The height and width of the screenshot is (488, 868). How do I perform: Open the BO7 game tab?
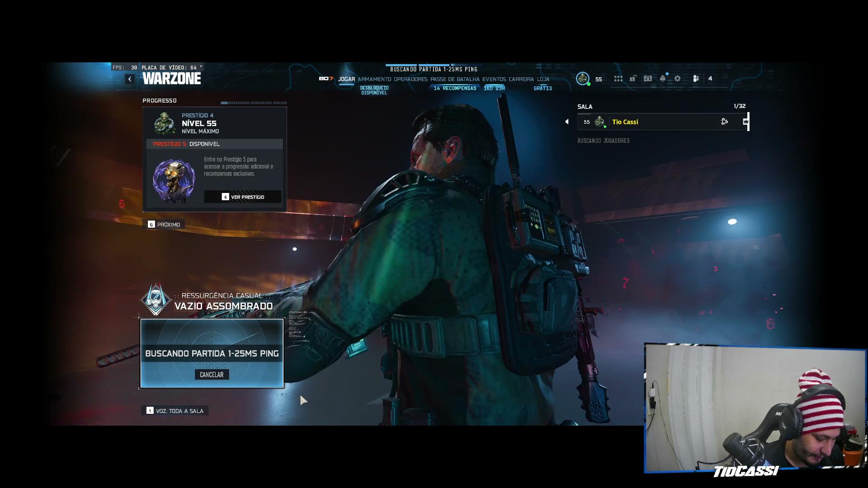point(325,79)
